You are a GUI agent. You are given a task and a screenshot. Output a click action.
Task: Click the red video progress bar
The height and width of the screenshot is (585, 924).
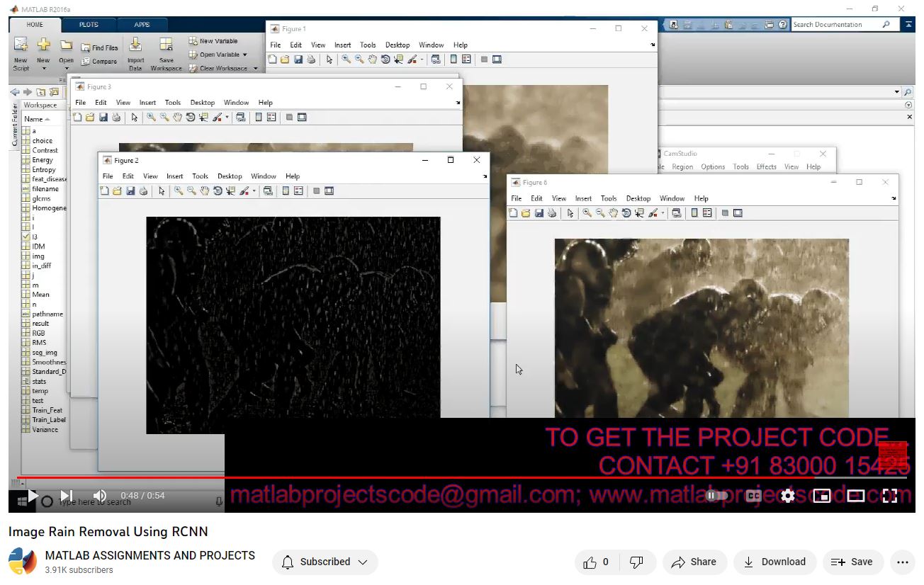click(x=425, y=478)
